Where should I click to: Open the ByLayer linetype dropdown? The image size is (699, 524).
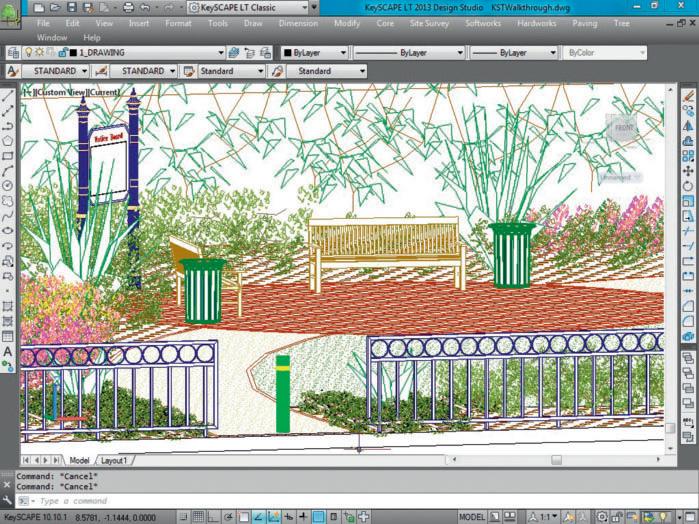coord(460,53)
